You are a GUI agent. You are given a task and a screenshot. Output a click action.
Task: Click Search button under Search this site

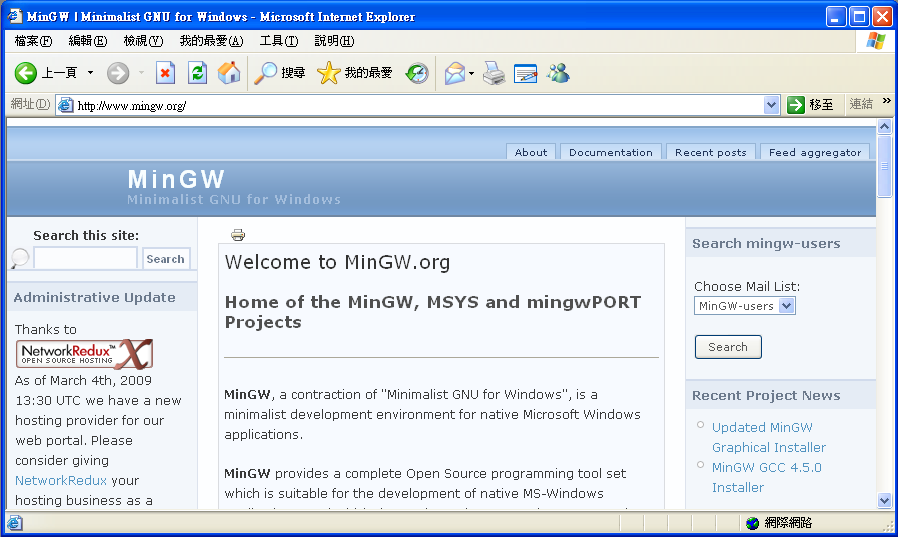pyautogui.click(x=166, y=259)
